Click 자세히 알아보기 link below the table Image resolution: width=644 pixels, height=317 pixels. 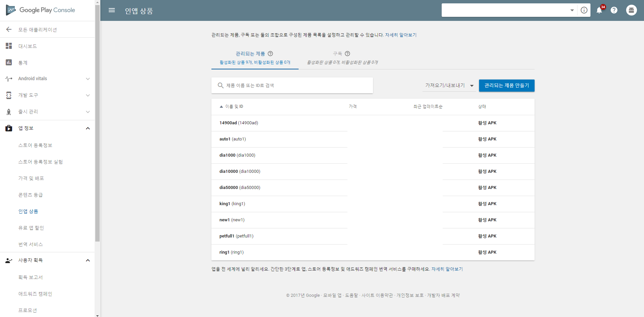[x=447, y=269]
